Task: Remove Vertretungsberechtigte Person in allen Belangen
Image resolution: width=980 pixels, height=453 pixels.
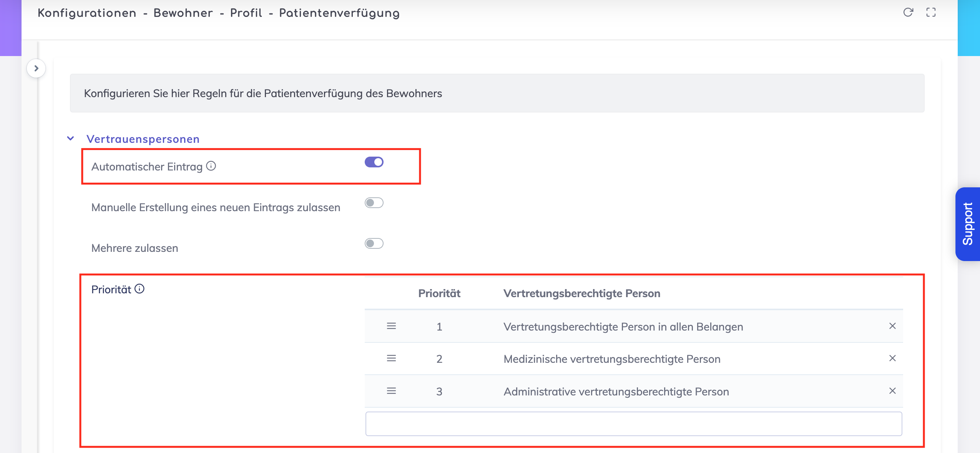Action: click(892, 326)
